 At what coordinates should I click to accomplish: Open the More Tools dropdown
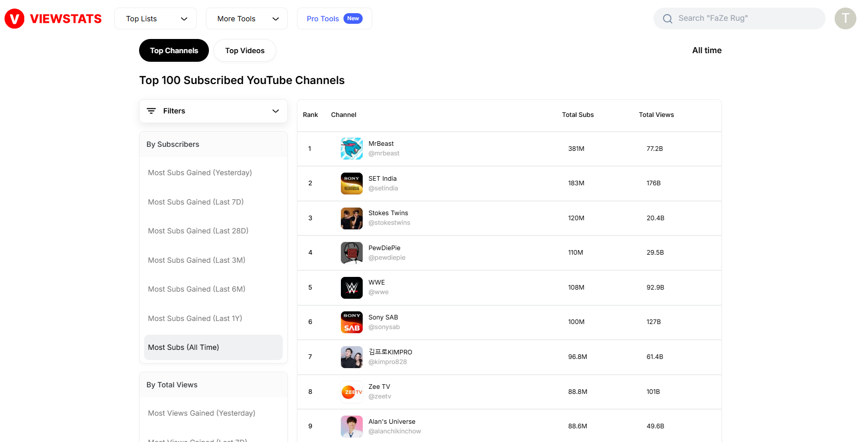coord(247,19)
